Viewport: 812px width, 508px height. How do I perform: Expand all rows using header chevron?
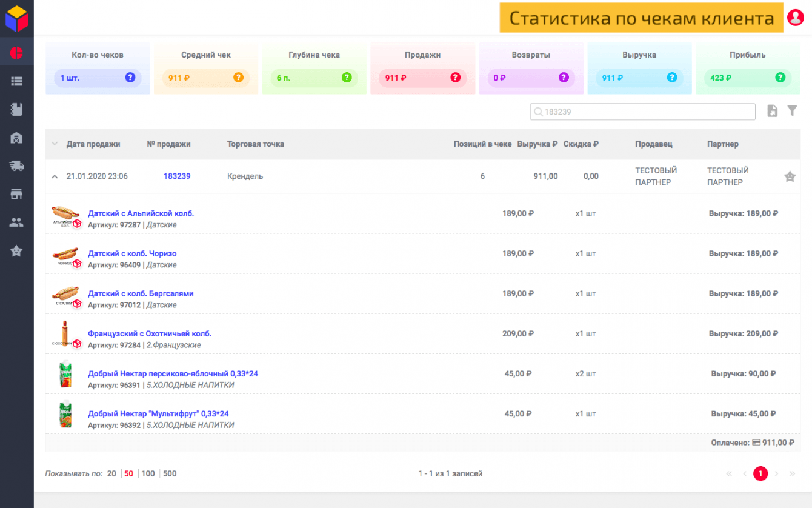pyautogui.click(x=55, y=144)
